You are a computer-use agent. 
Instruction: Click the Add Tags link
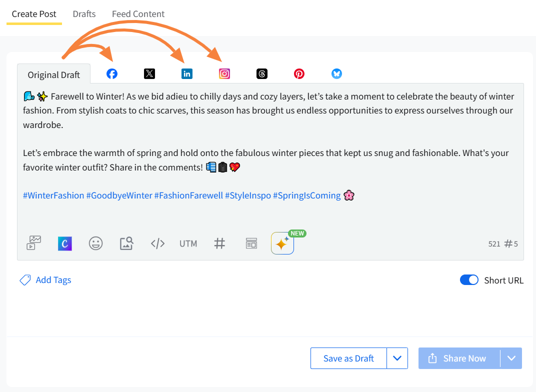[53, 280]
